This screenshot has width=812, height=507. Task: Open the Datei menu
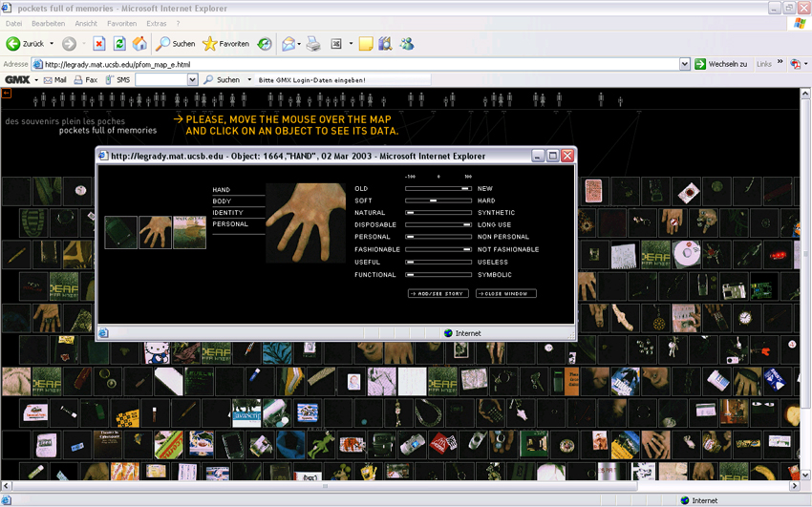[x=14, y=24]
